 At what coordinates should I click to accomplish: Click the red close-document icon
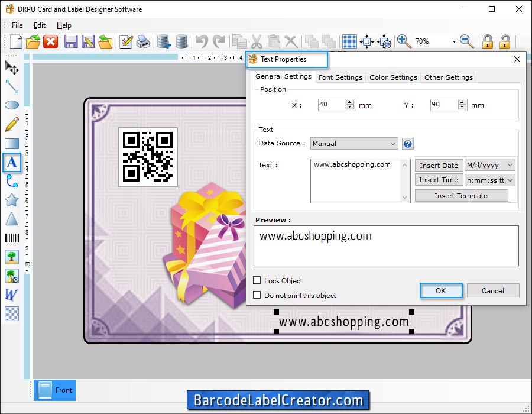tap(51, 42)
